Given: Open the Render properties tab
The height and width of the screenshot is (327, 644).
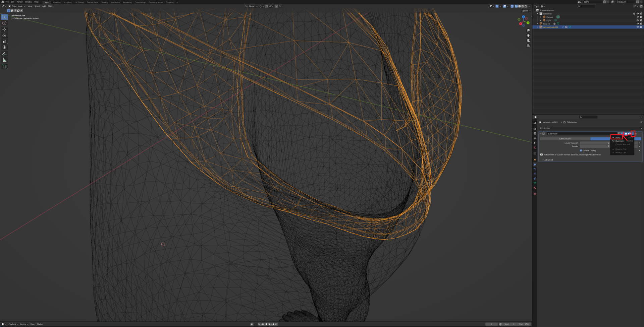Looking at the screenshot, I should click(x=535, y=129).
